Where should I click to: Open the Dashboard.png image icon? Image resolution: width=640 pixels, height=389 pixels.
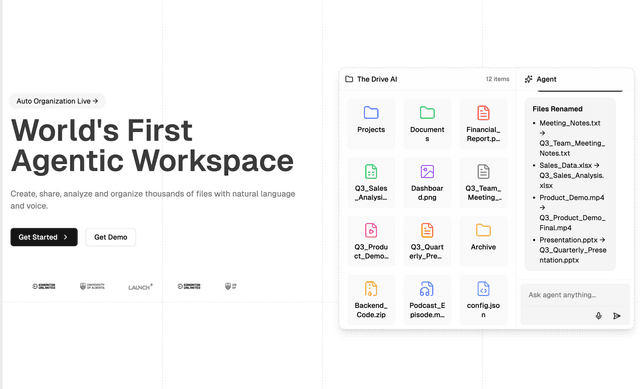pyautogui.click(x=427, y=171)
